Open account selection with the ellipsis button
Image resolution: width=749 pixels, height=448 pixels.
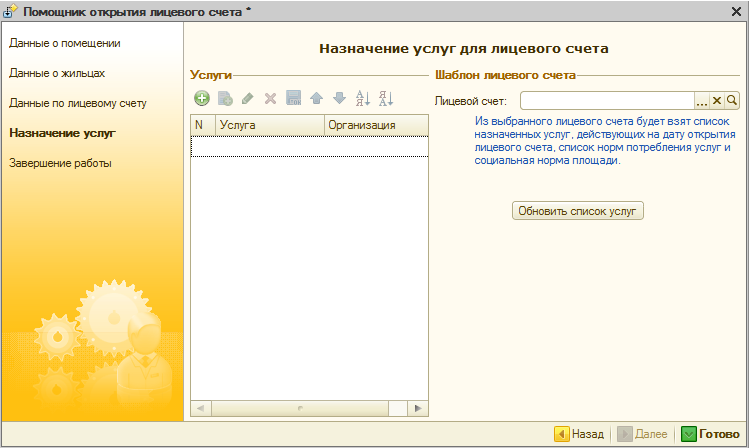coord(701,101)
